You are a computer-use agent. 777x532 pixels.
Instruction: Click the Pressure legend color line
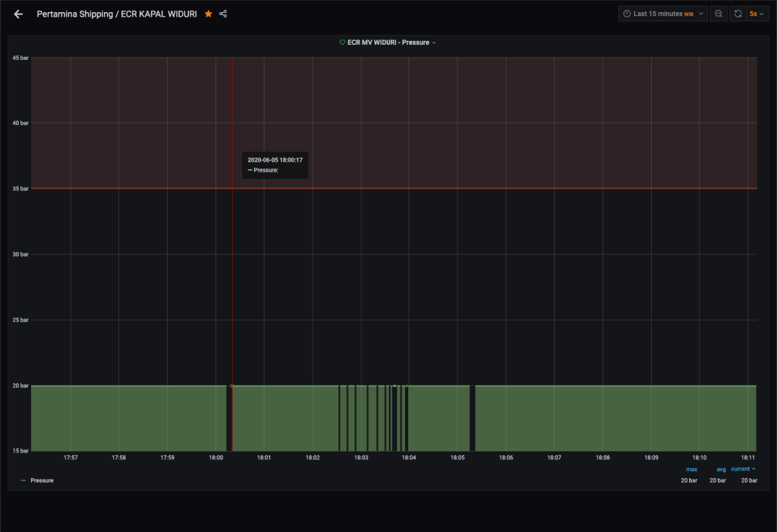[x=24, y=480]
